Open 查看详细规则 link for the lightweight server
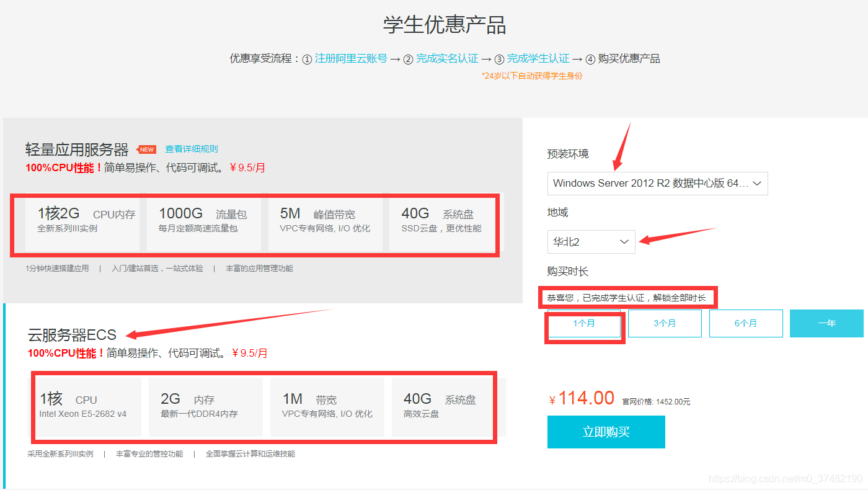This screenshot has width=868, height=490. 192,149
